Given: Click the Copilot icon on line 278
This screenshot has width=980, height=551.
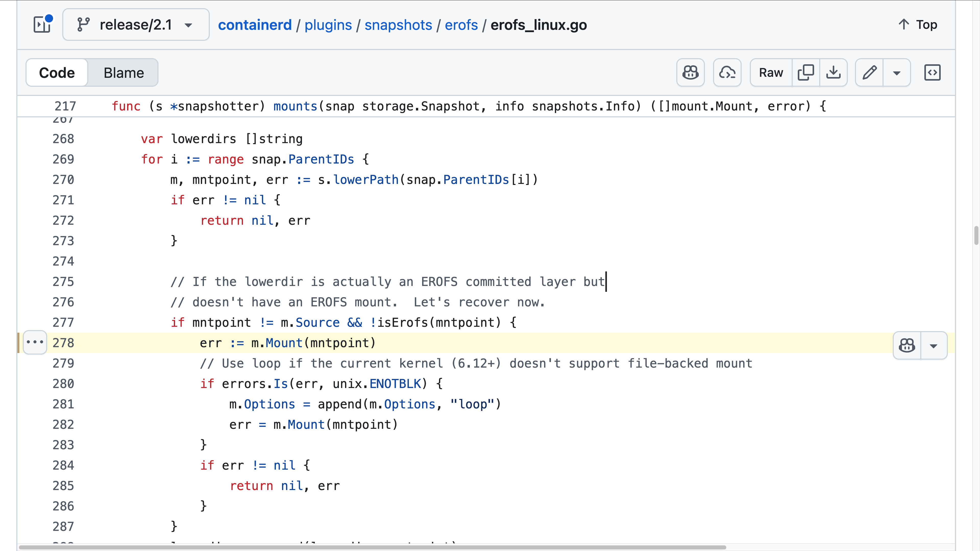Looking at the screenshot, I should tap(907, 345).
